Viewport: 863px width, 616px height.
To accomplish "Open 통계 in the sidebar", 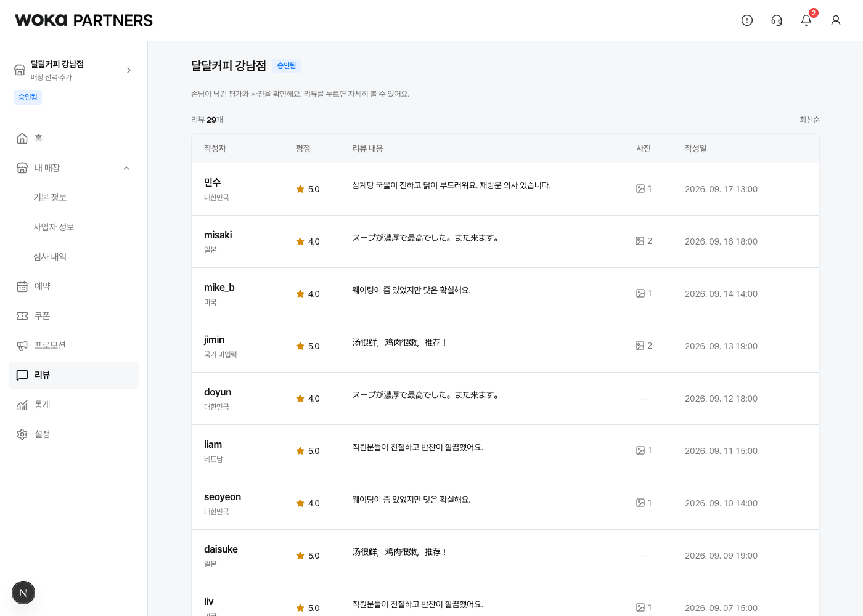I will click(73, 405).
